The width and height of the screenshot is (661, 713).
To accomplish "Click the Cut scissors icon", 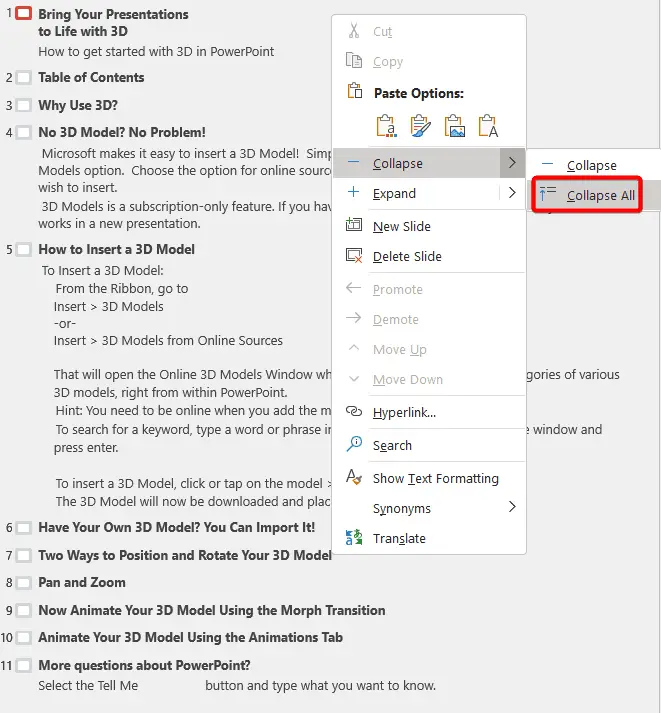I will tap(354, 31).
